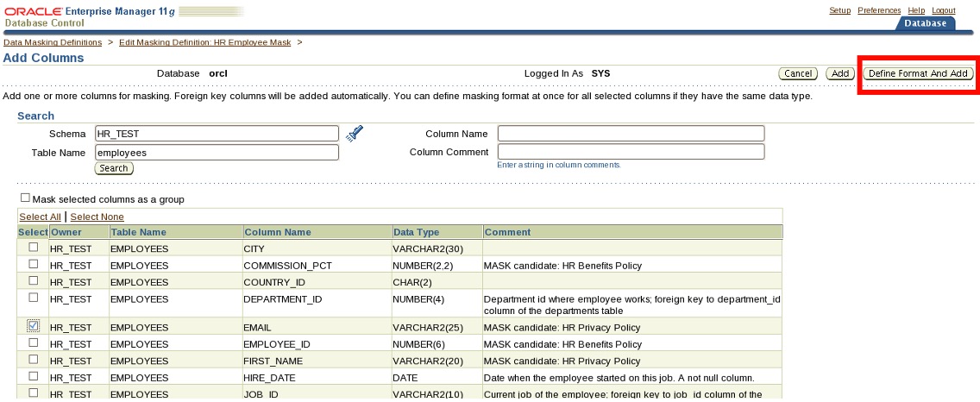Check the CITY column checkbox

tap(33, 247)
